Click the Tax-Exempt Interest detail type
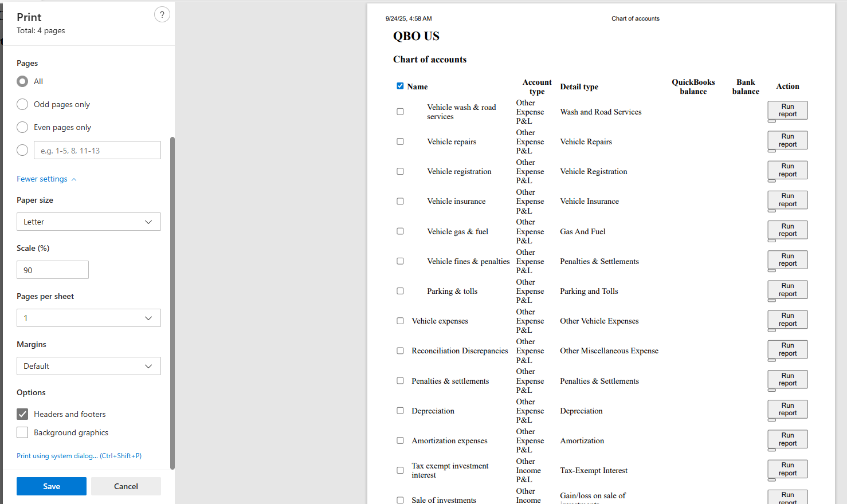Image resolution: width=847 pixels, height=504 pixels. 594,470
